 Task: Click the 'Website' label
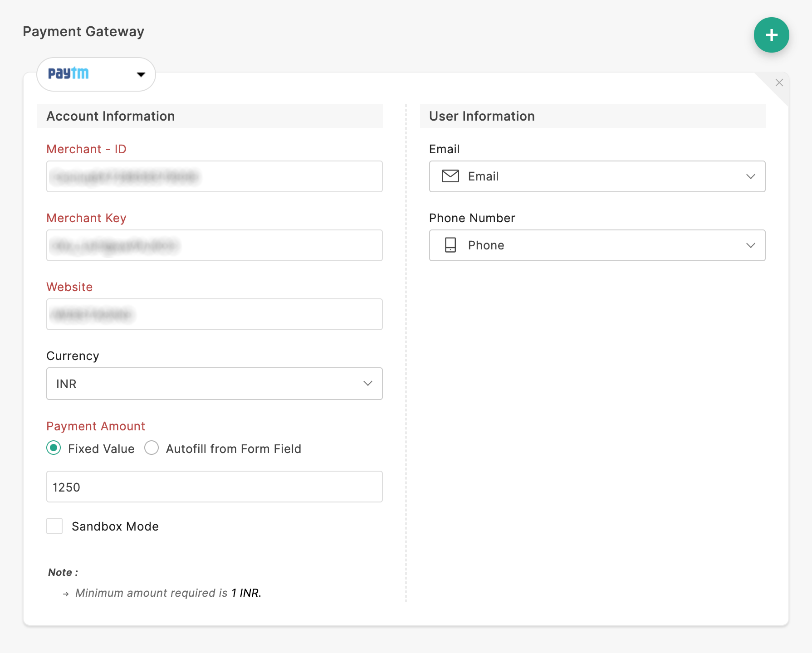click(x=69, y=287)
